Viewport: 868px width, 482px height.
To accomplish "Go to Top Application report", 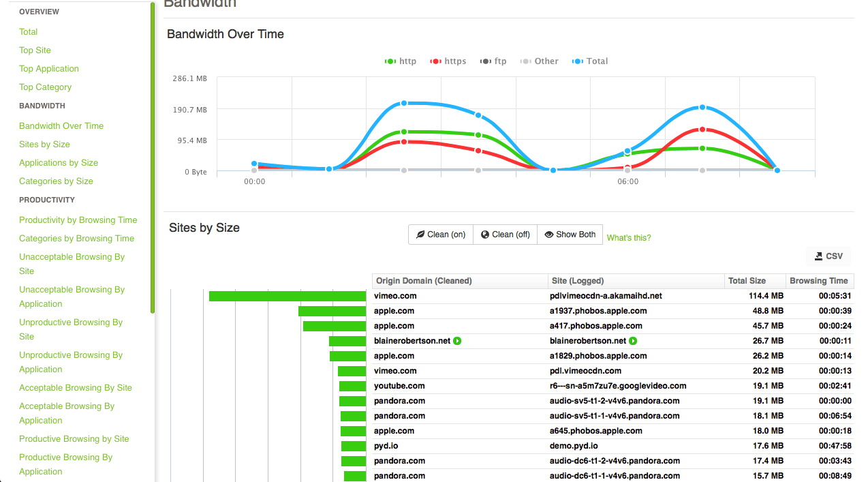I will tap(49, 69).
